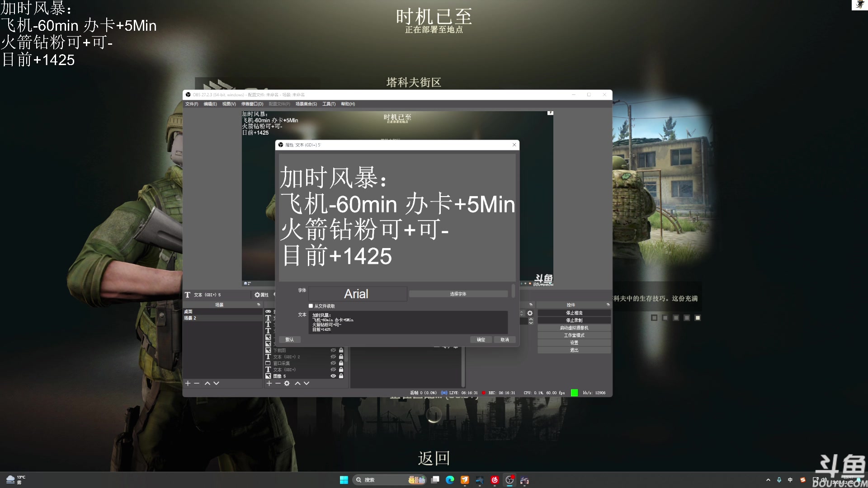This screenshot has width=868, height=488.
Task: Click 确定 to confirm the text properties
Action: click(x=481, y=339)
